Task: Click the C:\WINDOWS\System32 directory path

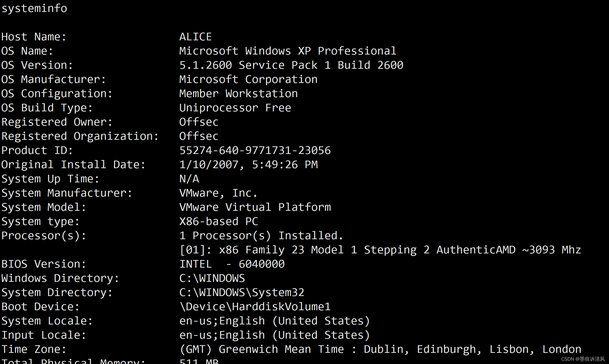Action: (x=241, y=293)
